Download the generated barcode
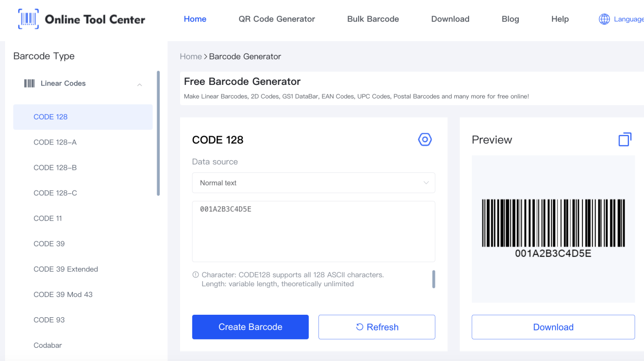The height and width of the screenshot is (361, 644). [x=553, y=327]
